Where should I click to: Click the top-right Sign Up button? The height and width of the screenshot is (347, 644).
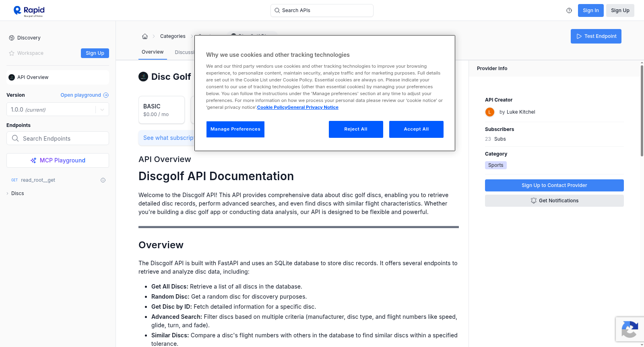(620, 10)
